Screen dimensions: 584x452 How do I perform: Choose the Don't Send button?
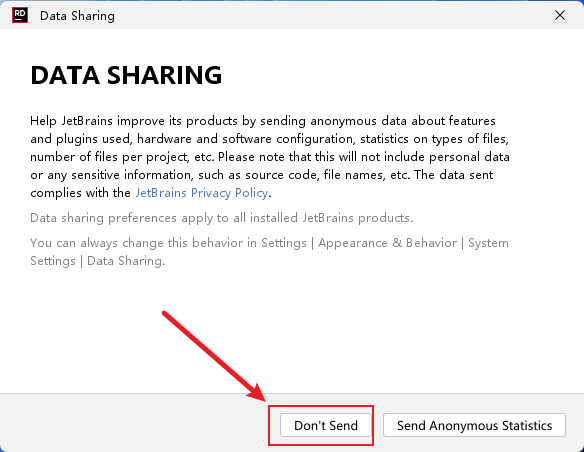(x=326, y=425)
